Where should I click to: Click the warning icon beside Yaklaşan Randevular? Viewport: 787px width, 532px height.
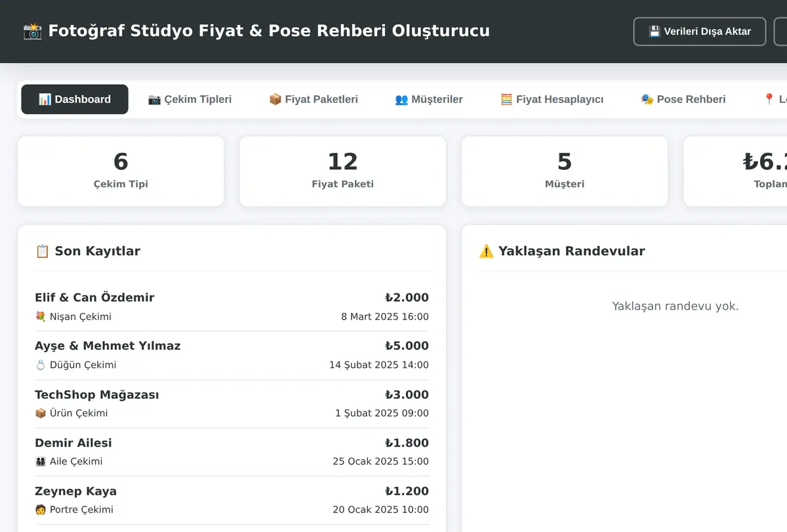coord(486,251)
